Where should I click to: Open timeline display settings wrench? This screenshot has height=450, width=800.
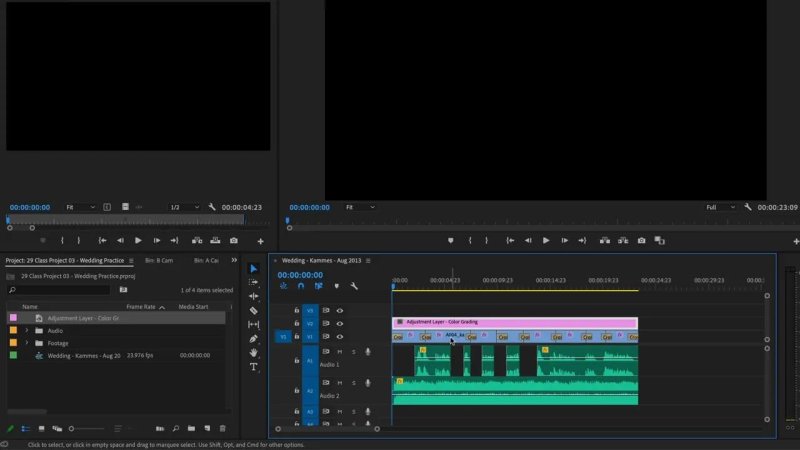click(354, 286)
